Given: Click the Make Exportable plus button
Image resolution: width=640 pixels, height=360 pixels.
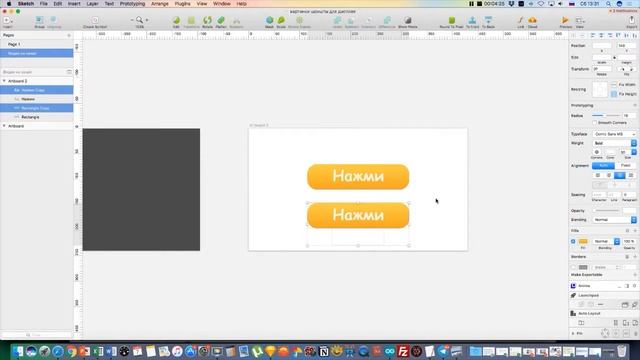Looking at the screenshot, I should pyautogui.click(x=635, y=275).
